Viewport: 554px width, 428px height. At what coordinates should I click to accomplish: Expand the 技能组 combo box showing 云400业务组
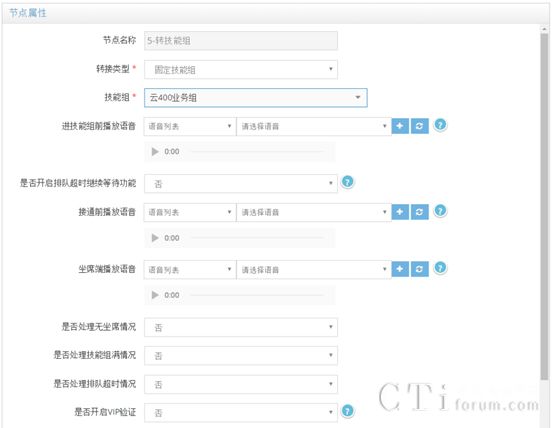click(256, 98)
